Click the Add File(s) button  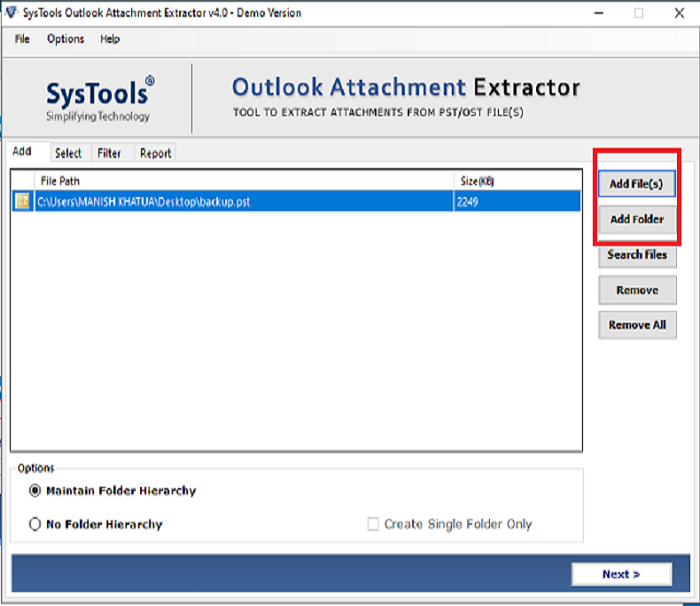(637, 184)
